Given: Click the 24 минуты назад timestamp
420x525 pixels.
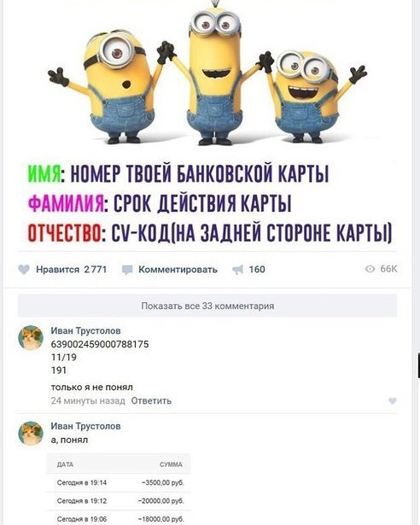Looking at the screenshot, I should pos(88,400).
